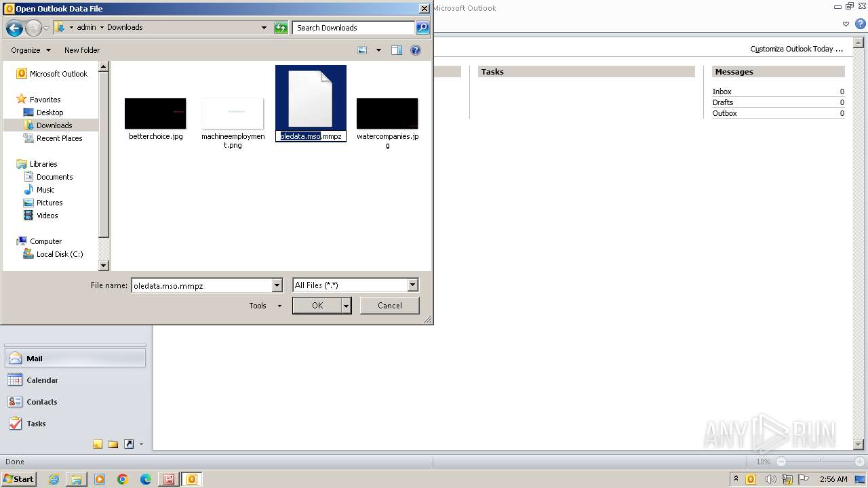Expand the File name history dropdown

pos(277,285)
